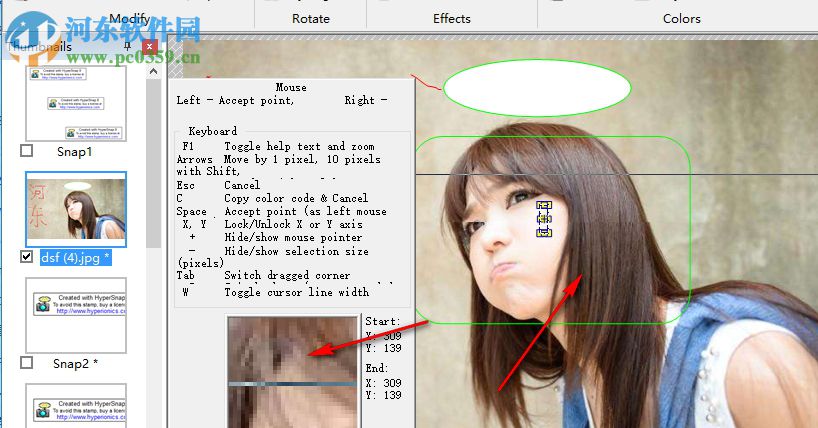Image resolution: width=818 pixels, height=428 pixels.
Task: Click the 'Toggle help text and zoom' line
Action: tap(299, 146)
